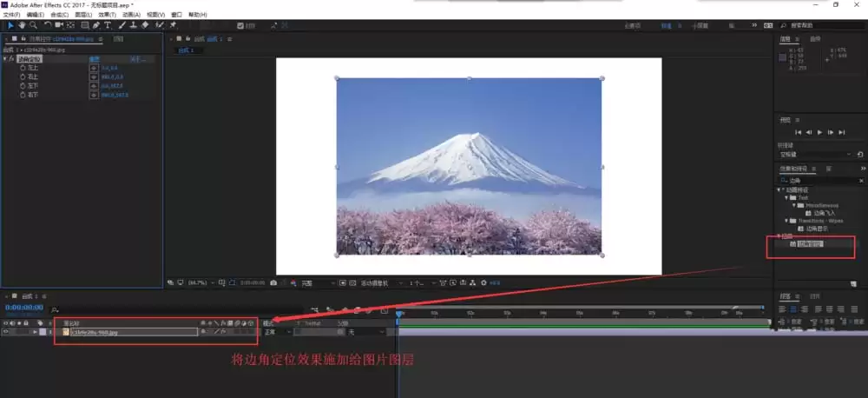868x398 pixels.
Task: Toggle the snapping checkbox in toolbar
Action: pyautogui.click(x=240, y=25)
